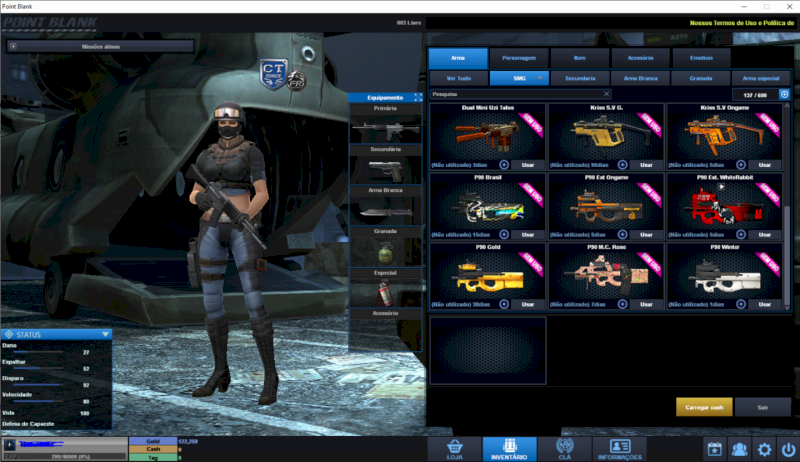Open the Loja shop icon

click(455, 449)
